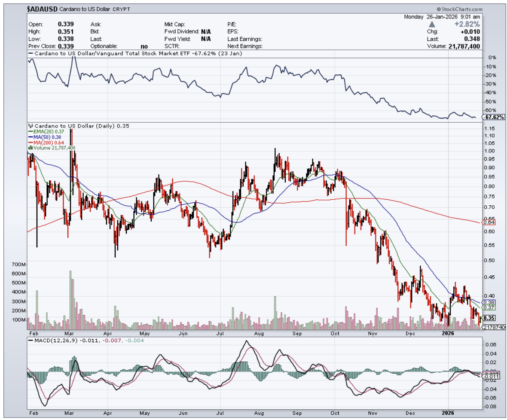Click the Fwd Yield: label
Image resolution: width=507 pixels, height=420 pixels.
click(177, 39)
